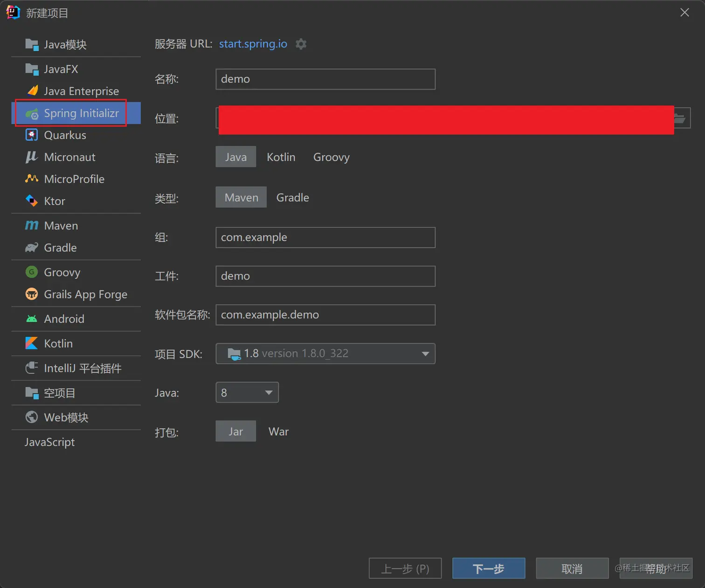Click the JavaFX folder icon
705x588 pixels.
pos(32,69)
